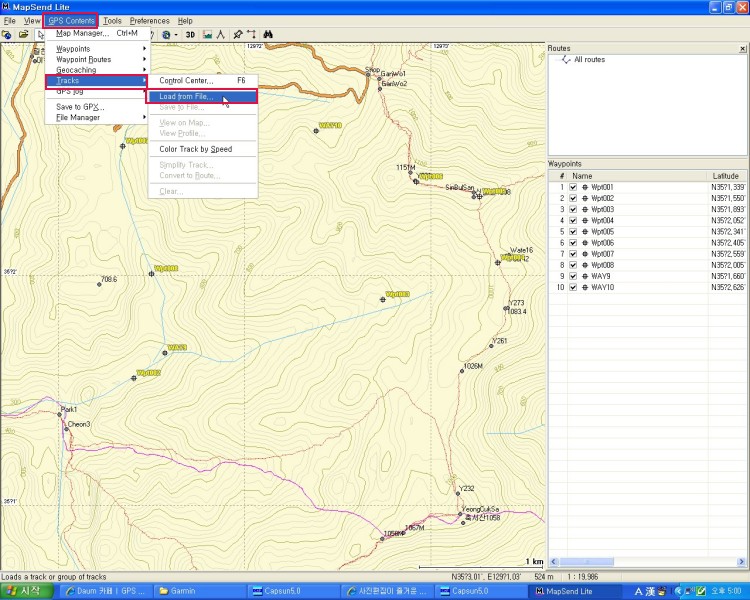The image size is (750, 600).
Task: Uncheck the Wpt002 waypoint checkbox
Action: (573, 198)
